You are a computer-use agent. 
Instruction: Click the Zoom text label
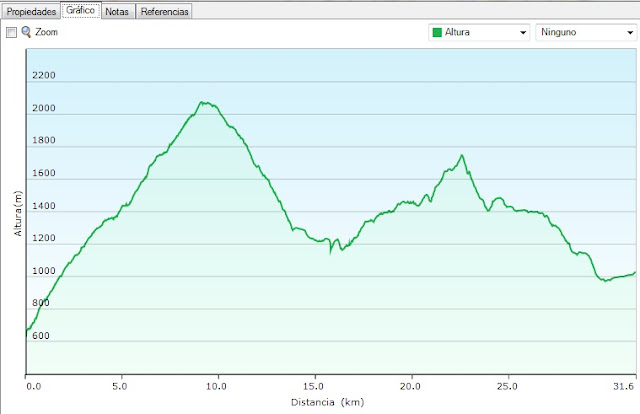pos(46,32)
